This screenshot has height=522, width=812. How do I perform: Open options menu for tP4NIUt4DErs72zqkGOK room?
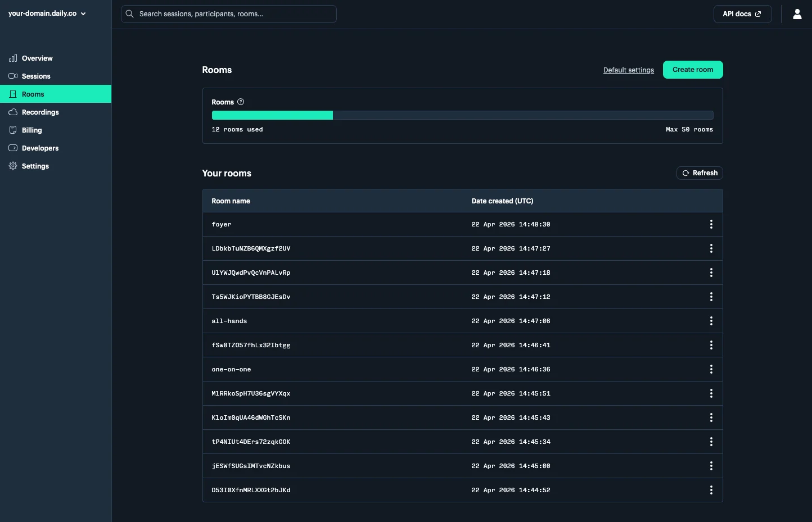711,442
